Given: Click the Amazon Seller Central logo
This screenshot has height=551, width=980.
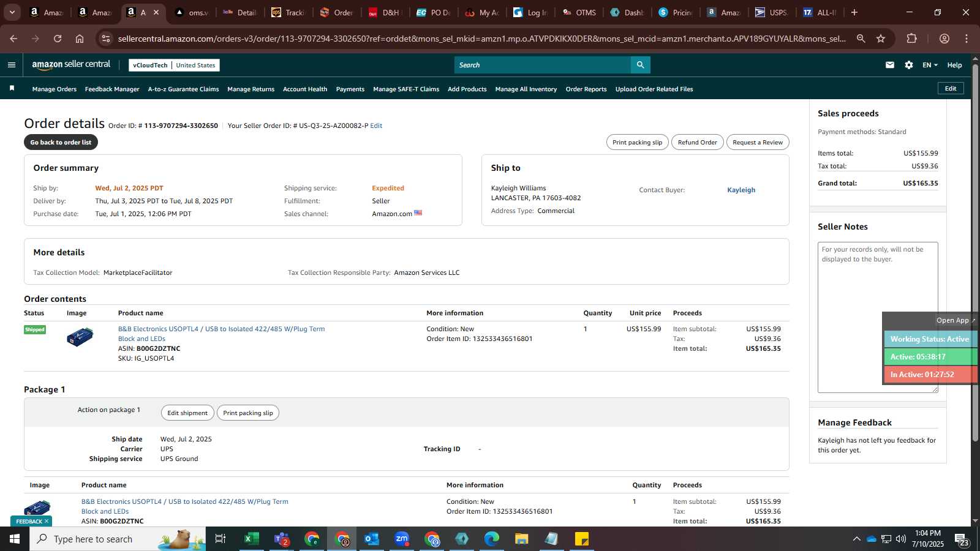Looking at the screenshot, I should tap(71, 64).
